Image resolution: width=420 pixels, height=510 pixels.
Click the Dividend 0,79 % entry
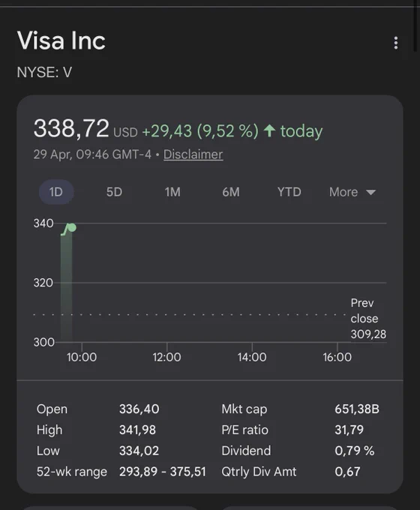(298, 451)
